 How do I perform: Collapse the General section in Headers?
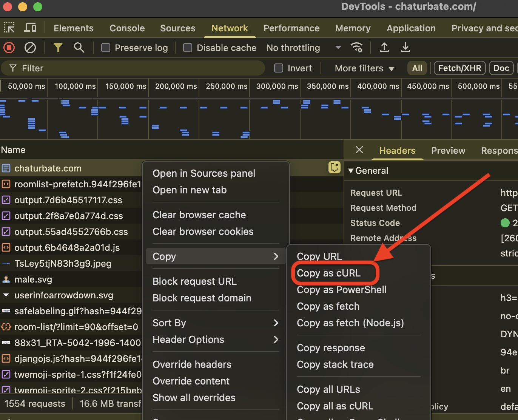click(351, 170)
